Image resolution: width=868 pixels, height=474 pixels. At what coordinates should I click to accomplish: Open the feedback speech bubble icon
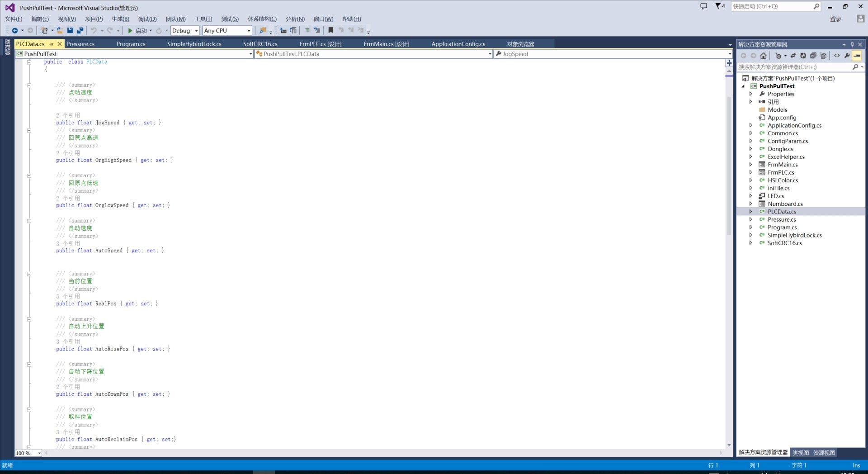click(703, 6)
